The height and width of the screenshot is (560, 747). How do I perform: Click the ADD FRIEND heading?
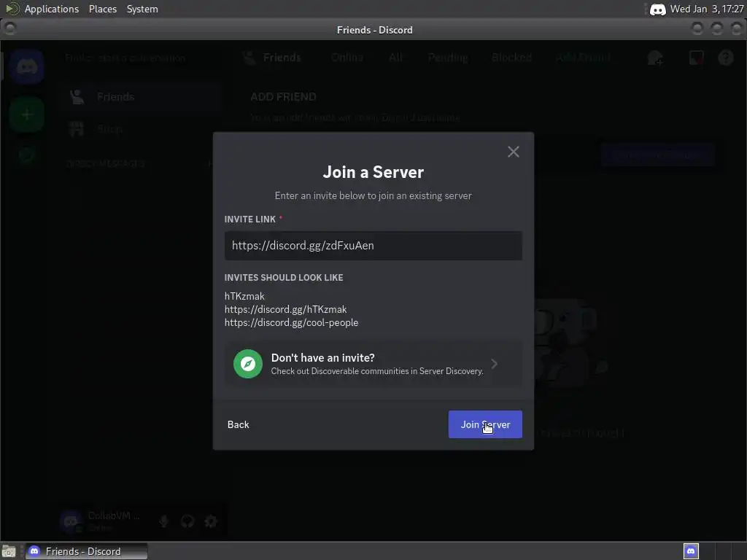pos(283,97)
